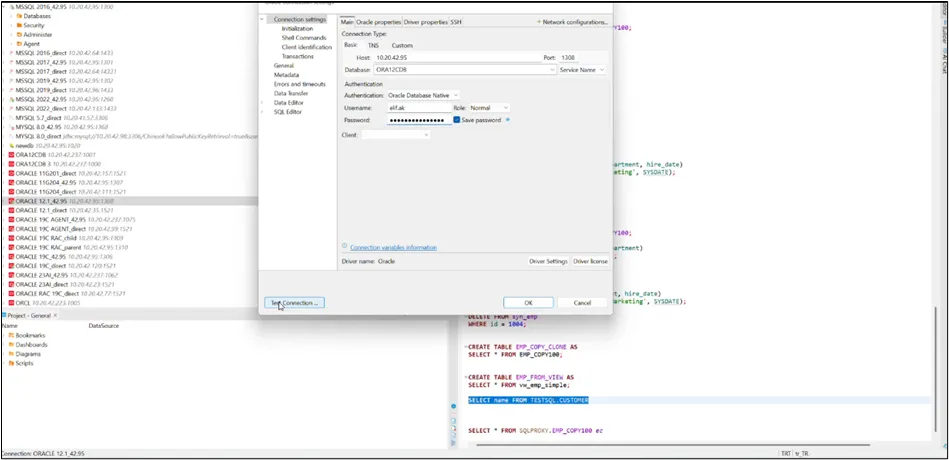This screenshot has width=949, height=460.
Task: Click fold marker beside CREATE TABLE EMP_FROM_VIEW
Action: (x=465, y=377)
